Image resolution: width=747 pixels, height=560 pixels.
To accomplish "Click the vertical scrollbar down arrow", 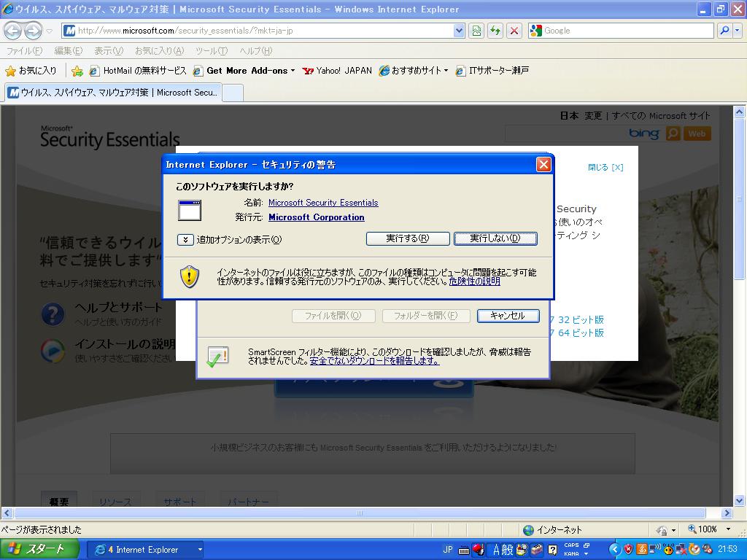I will (x=740, y=500).
